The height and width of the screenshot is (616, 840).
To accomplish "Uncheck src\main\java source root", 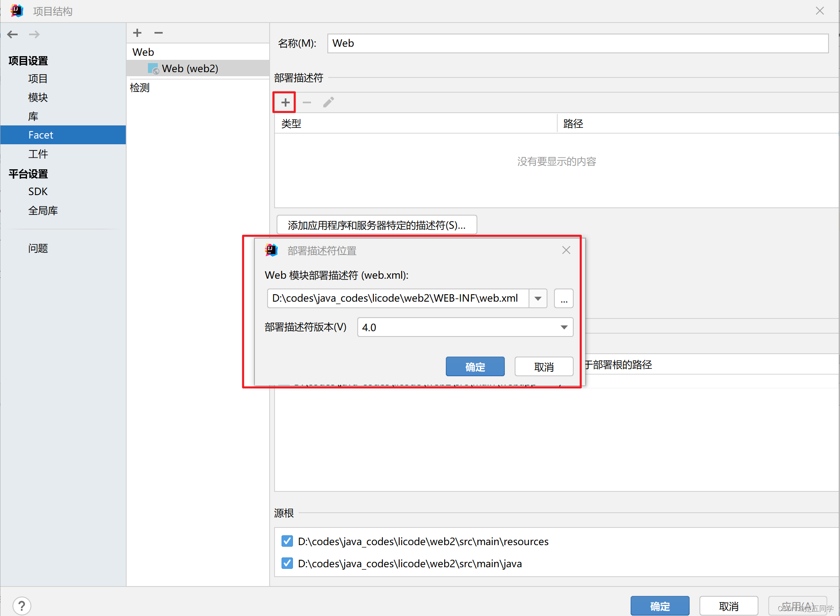I will (x=287, y=564).
